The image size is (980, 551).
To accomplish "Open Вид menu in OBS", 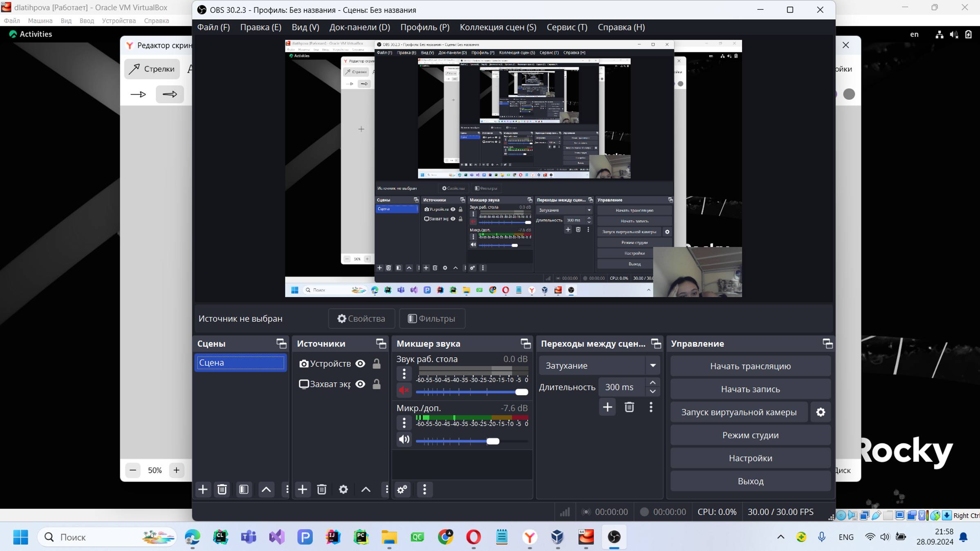I will coord(305,27).
